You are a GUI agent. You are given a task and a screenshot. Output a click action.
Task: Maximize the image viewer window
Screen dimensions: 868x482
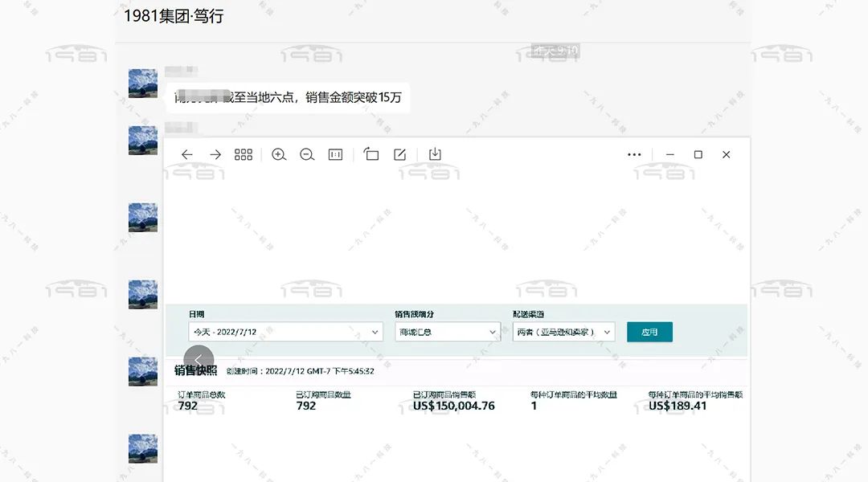[x=698, y=154]
